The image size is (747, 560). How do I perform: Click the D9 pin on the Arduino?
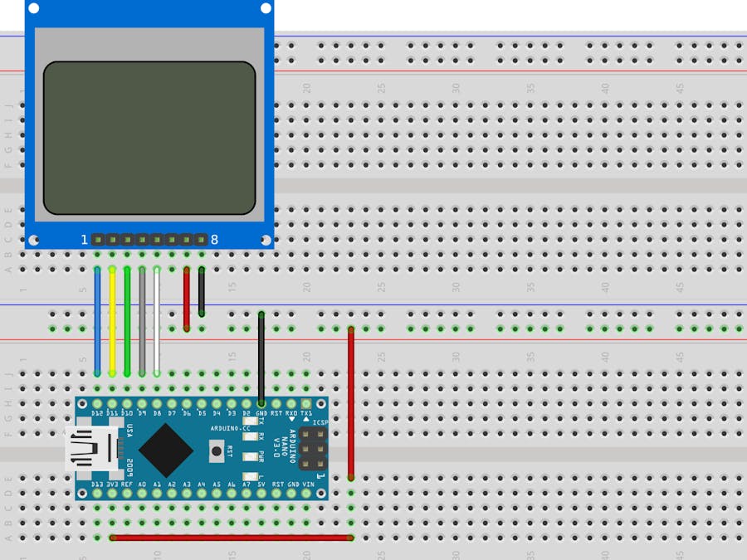[142, 404]
